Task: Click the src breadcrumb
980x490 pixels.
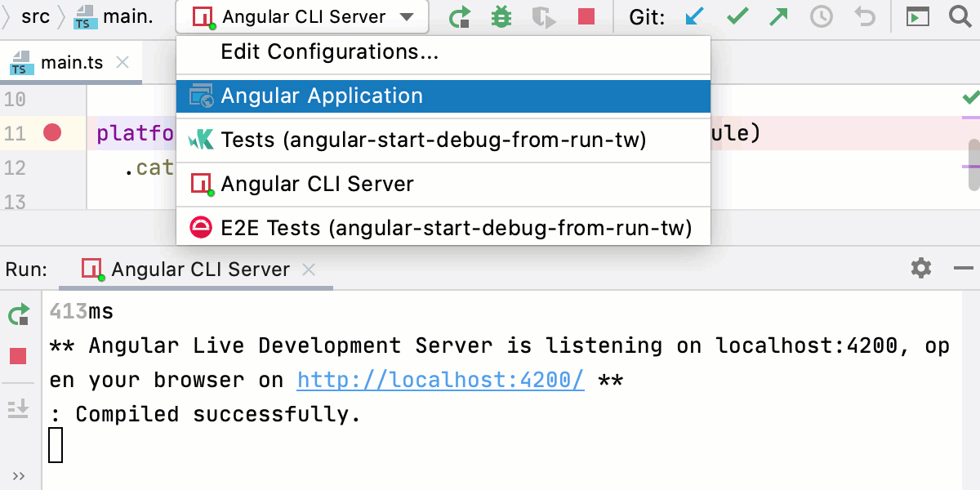Action: pos(35,16)
